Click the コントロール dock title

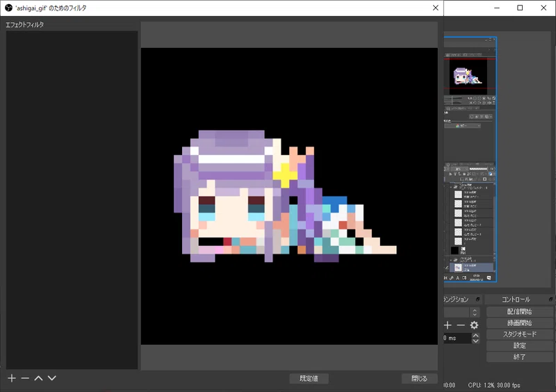click(x=516, y=300)
